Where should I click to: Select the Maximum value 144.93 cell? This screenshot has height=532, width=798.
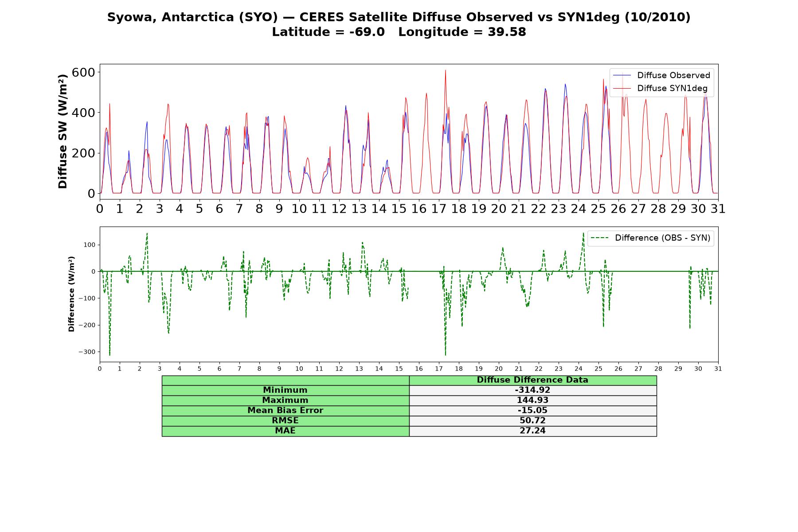pyautogui.click(x=533, y=400)
